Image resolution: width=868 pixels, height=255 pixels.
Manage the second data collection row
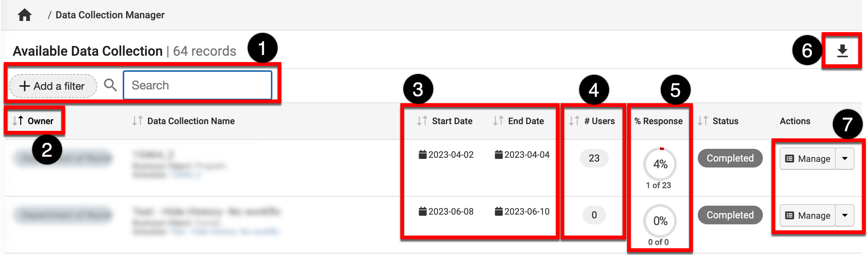[x=807, y=215]
